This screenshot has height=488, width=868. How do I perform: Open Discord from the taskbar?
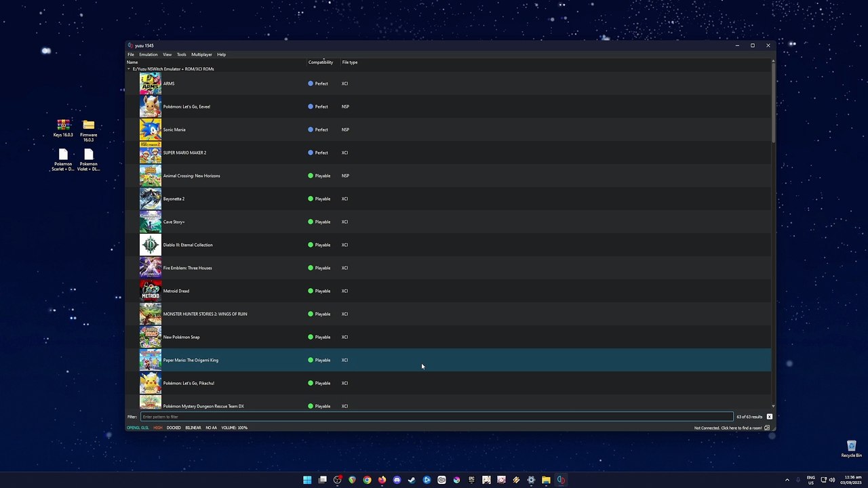(397, 480)
